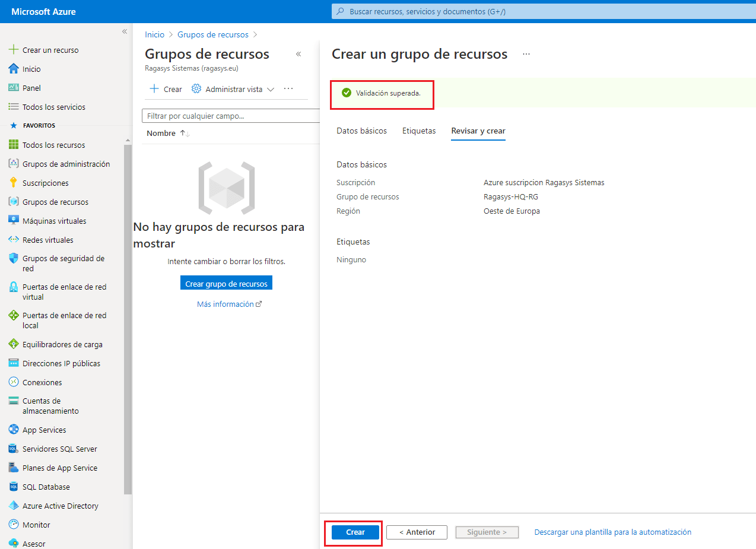Click the Anterior button
756x549 pixels.
pyautogui.click(x=417, y=532)
